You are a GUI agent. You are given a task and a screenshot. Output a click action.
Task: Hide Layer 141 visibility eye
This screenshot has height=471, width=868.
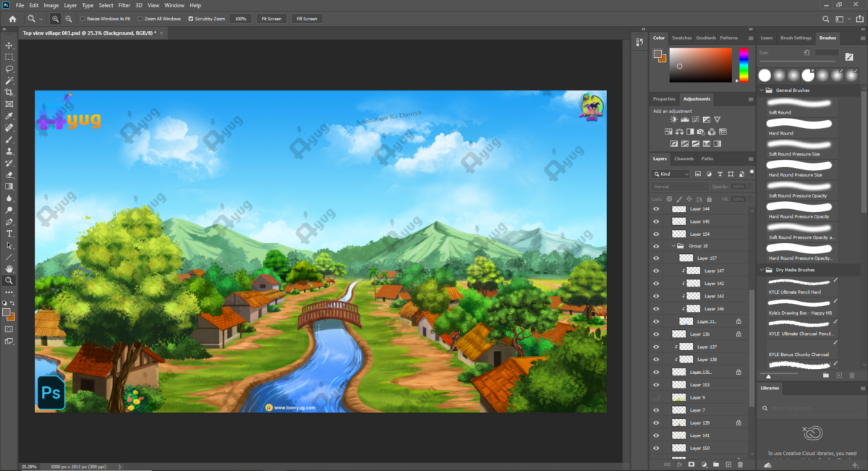(x=657, y=436)
